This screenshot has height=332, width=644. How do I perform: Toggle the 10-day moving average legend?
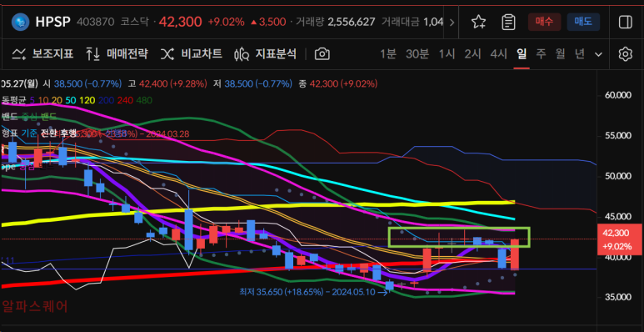pyautogui.click(x=43, y=100)
